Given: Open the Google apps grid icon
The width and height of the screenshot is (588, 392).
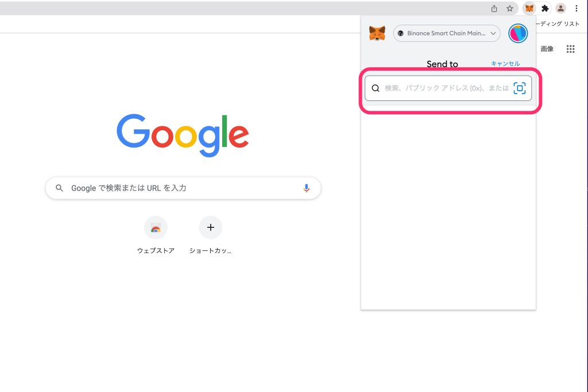Looking at the screenshot, I should coord(570,49).
